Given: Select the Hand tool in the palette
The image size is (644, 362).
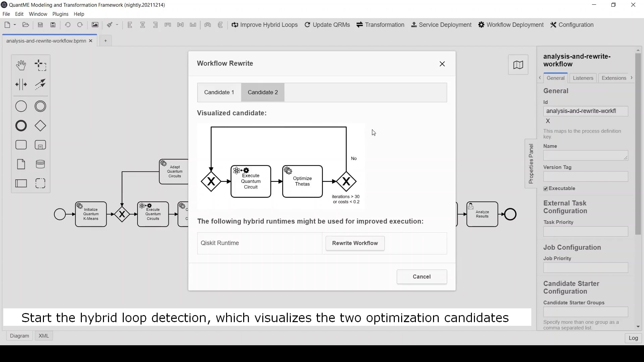Looking at the screenshot, I should tap(21, 65).
